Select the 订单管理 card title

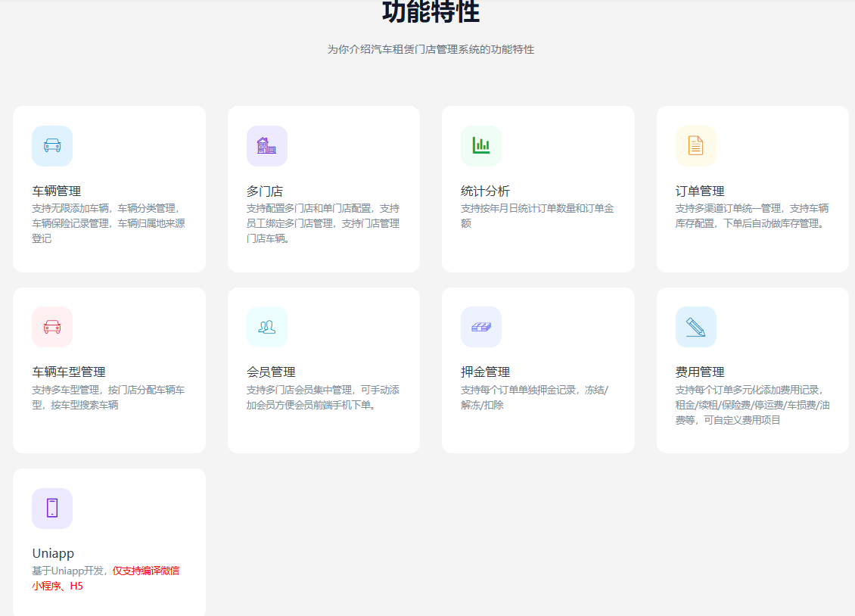(x=700, y=191)
